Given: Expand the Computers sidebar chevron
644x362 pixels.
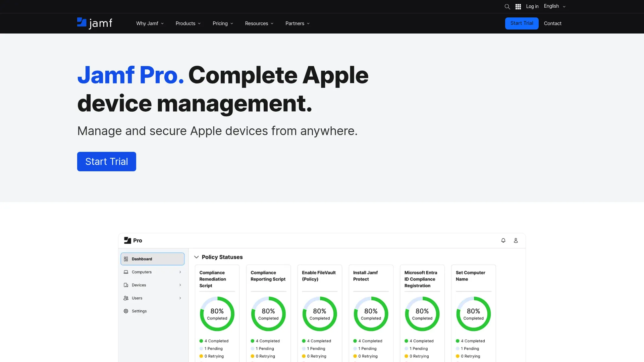Looking at the screenshot, I should [180, 272].
